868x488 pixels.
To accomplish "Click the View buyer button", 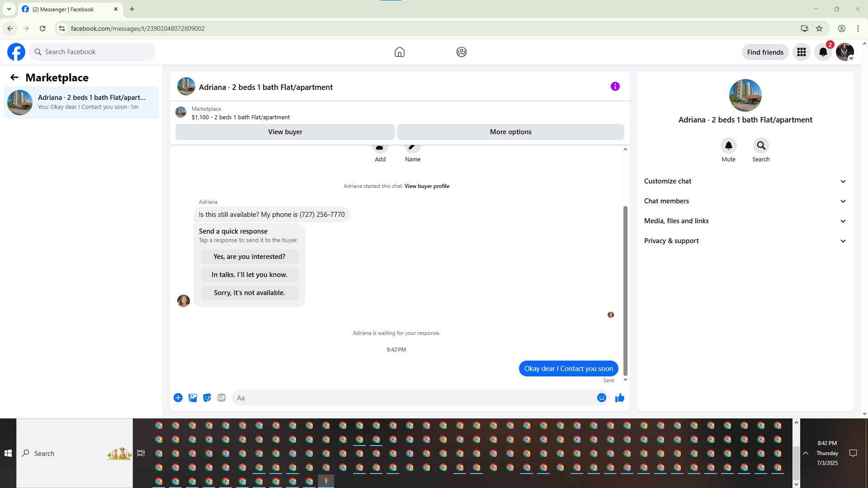I will click(285, 132).
